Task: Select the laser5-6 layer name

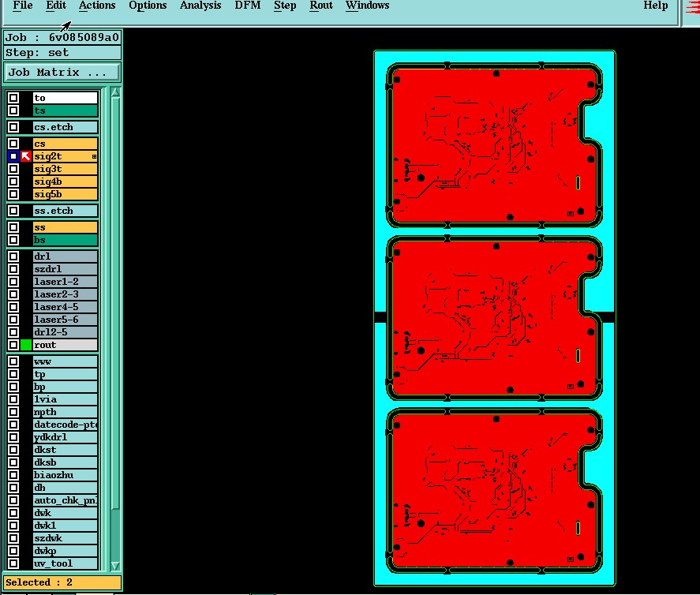Action: pos(66,319)
